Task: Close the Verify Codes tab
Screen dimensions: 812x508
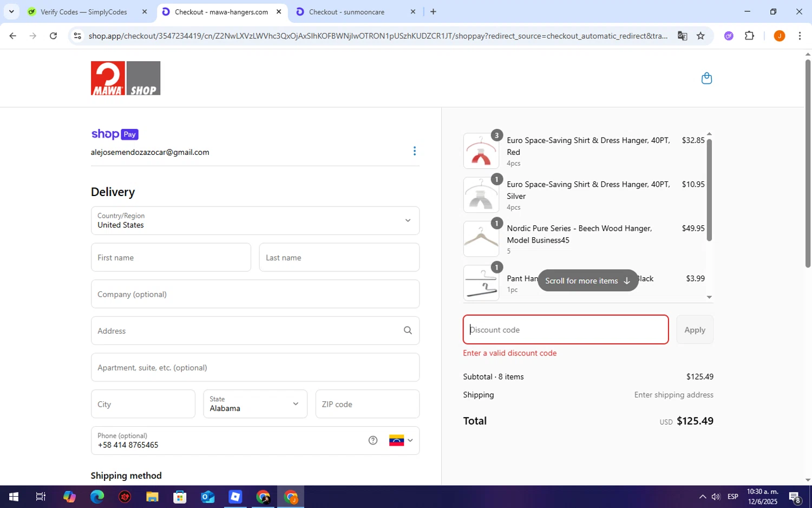Action: point(145,11)
